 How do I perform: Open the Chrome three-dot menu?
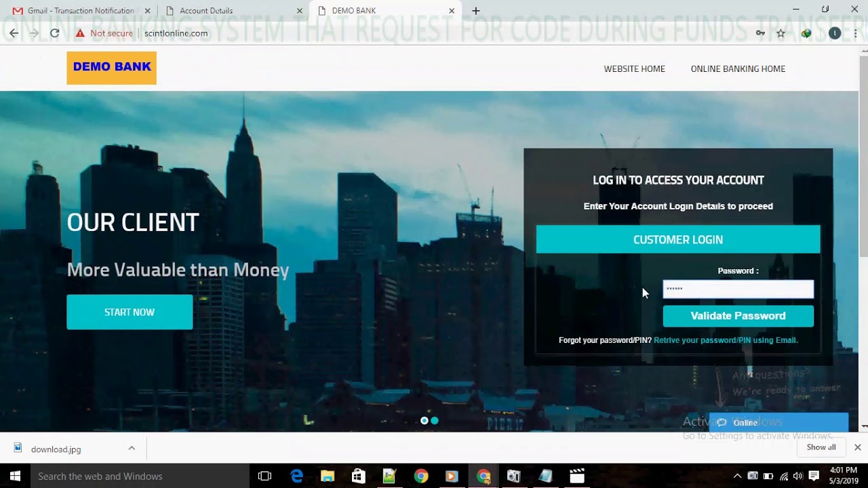tap(856, 33)
